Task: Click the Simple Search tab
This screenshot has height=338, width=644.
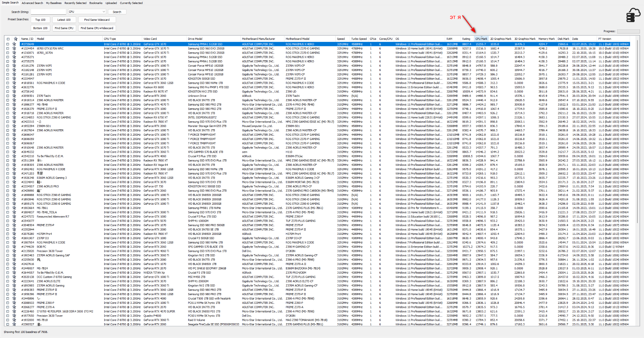Action: coord(10,3)
